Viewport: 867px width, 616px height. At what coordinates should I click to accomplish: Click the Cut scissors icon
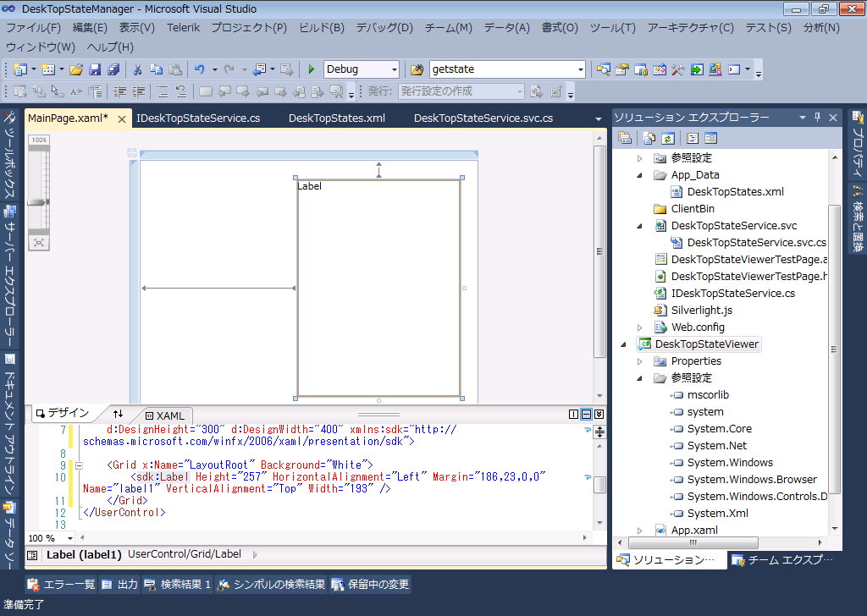[138, 69]
